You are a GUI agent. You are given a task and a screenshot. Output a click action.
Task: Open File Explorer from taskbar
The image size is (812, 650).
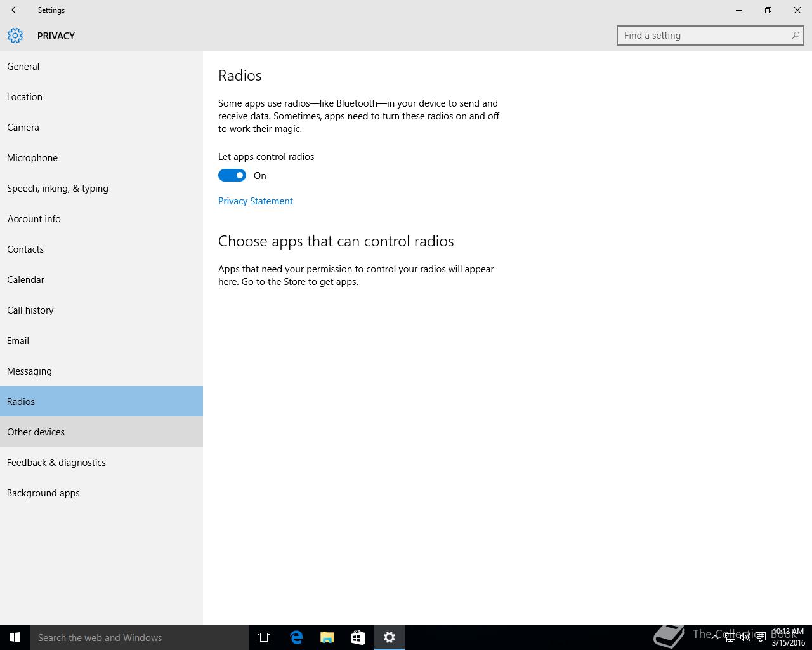pyautogui.click(x=327, y=637)
